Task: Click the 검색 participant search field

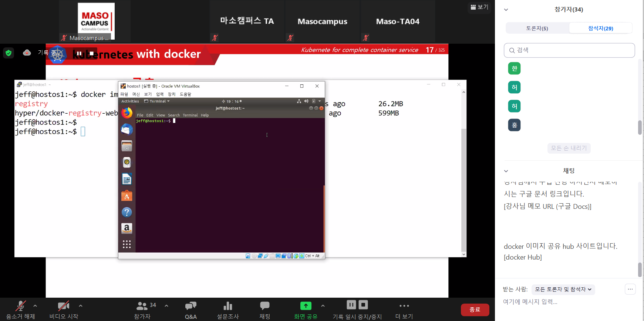Action: (569, 50)
